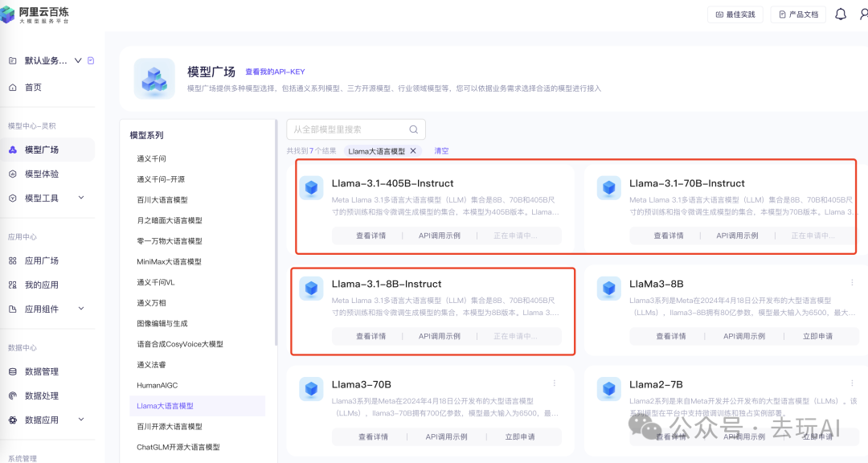Click the 数据处理 sidebar icon
The height and width of the screenshot is (463, 868).
(13, 396)
